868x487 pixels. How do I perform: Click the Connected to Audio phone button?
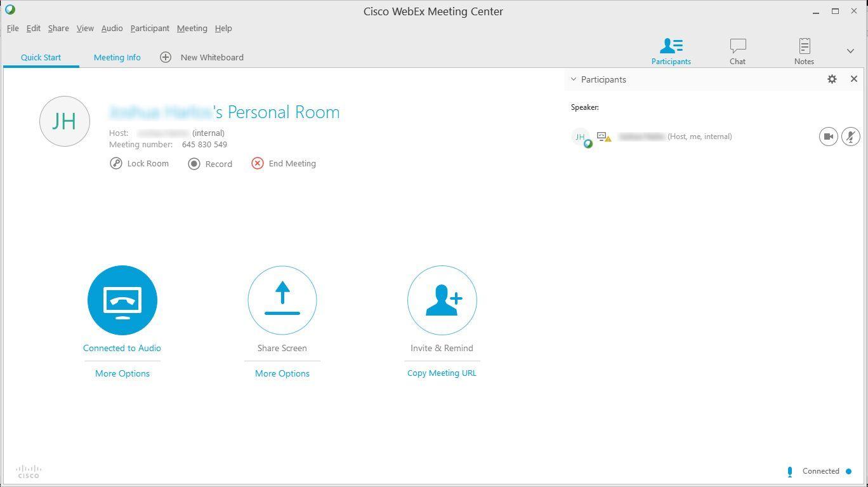[122, 300]
